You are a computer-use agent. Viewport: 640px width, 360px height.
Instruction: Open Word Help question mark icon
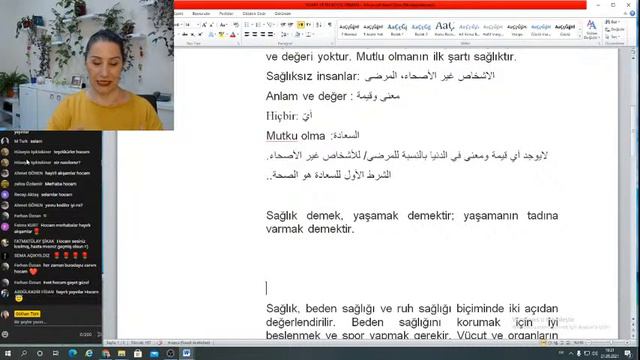(x=632, y=13)
